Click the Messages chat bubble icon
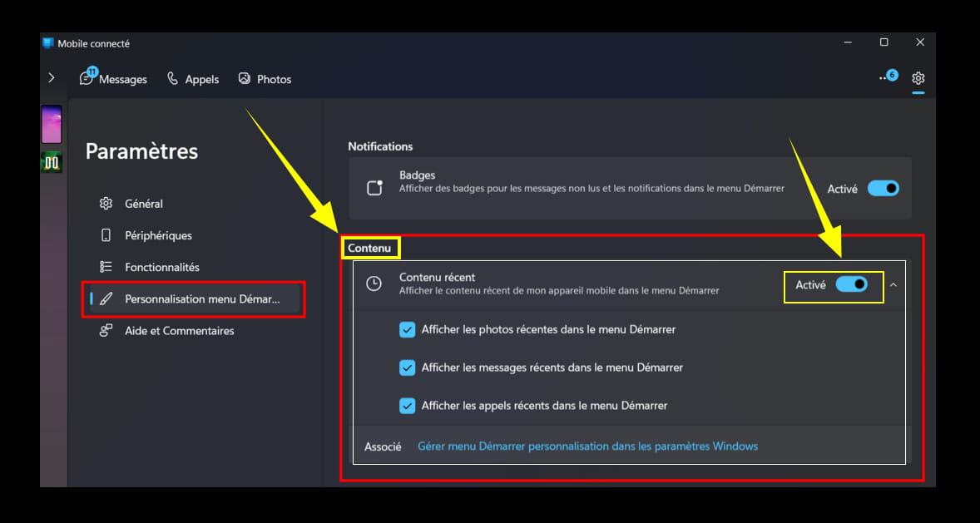Screen dimensions: 980x523 pos(87,78)
